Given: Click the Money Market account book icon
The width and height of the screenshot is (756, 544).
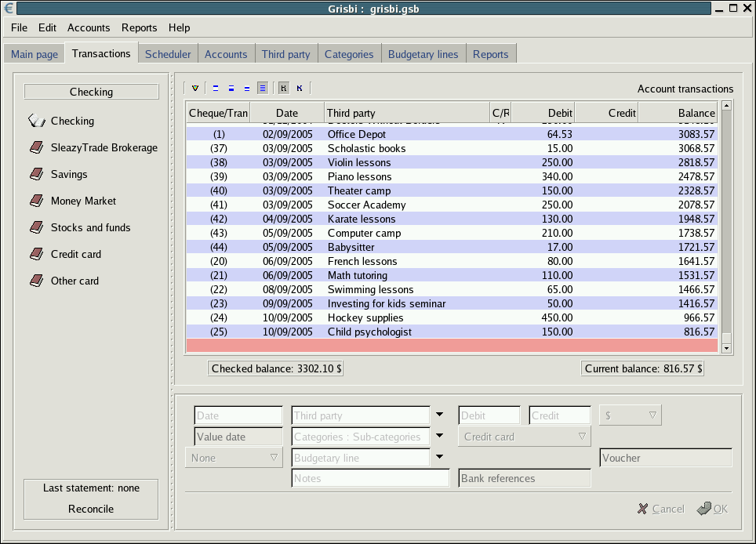Looking at the screenshot, I should (x=37, y=201).
